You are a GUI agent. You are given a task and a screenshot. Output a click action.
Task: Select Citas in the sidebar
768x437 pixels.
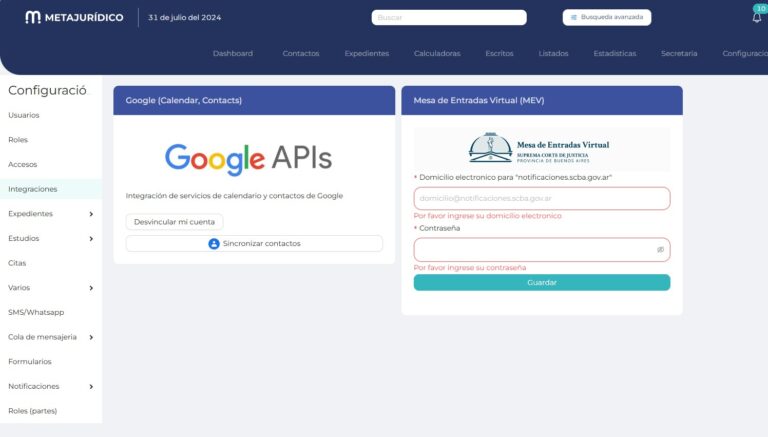[17, 263]
